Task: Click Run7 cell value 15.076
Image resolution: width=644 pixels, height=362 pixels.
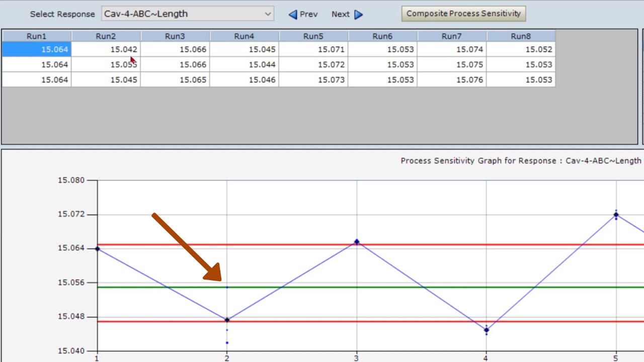Action: (x=452, y=79)
